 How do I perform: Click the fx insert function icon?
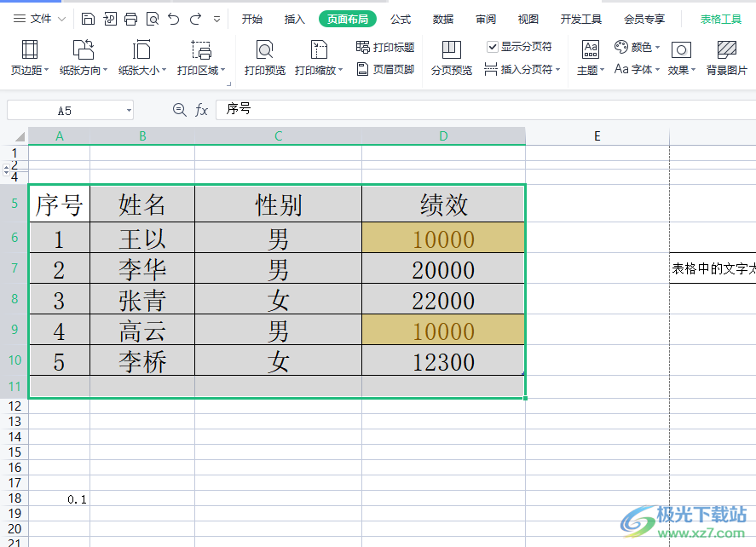coord(201,110)
